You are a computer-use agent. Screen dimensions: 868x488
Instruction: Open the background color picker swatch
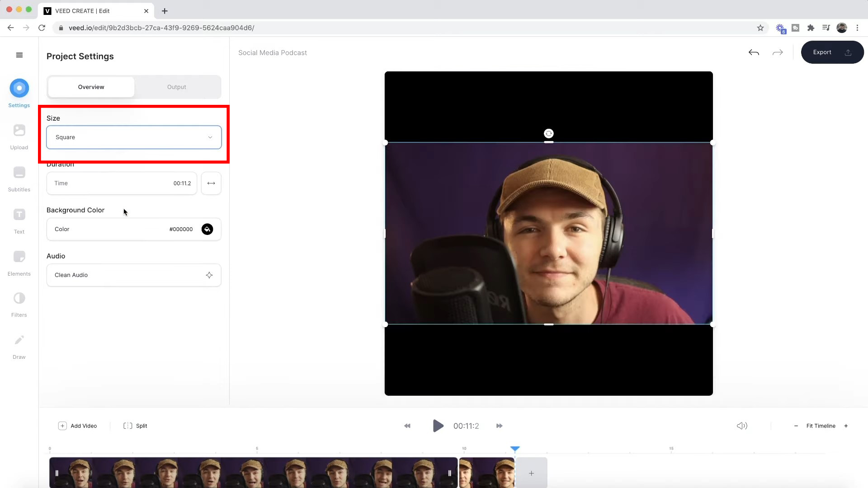(207, 230)
